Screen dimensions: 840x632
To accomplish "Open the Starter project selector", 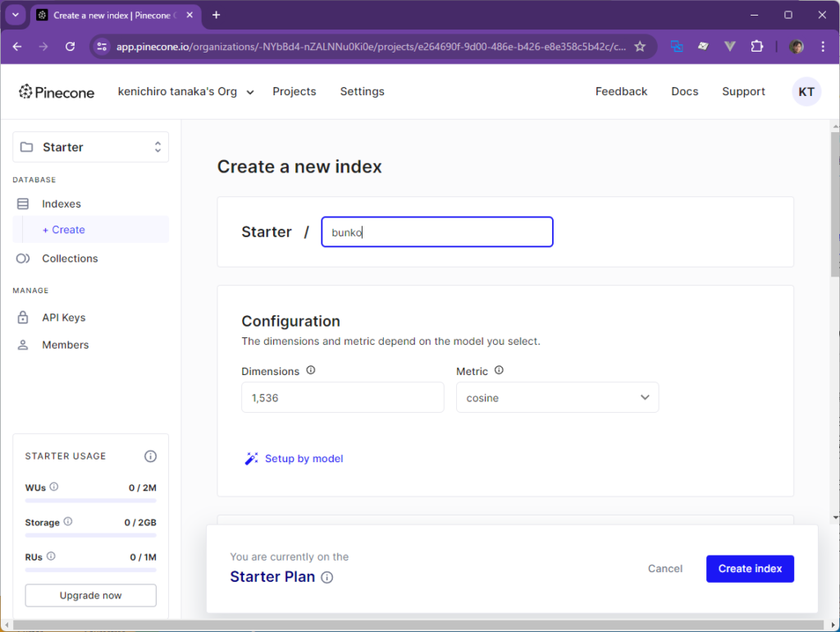I will click(90, 147).
